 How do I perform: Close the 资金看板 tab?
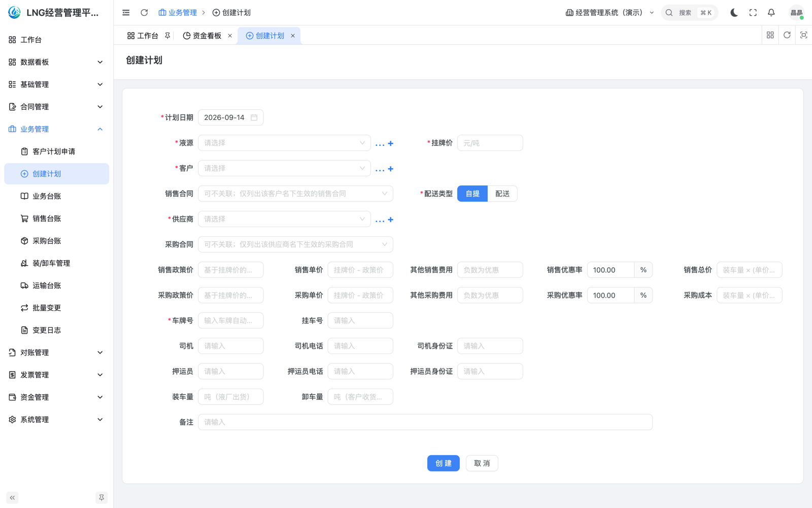[x=230, y=36]
